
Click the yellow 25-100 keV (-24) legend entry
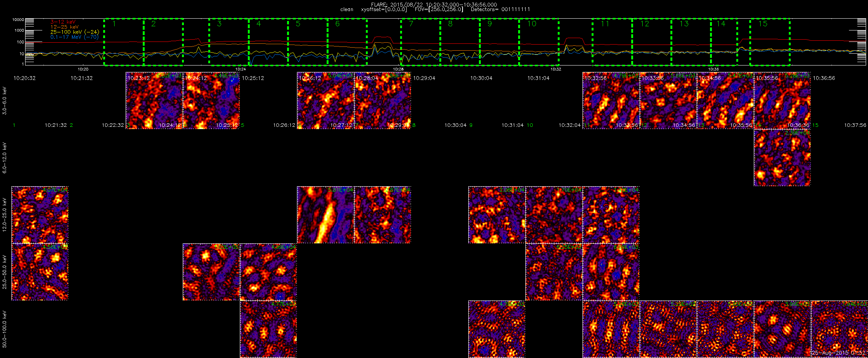point(75,32)
